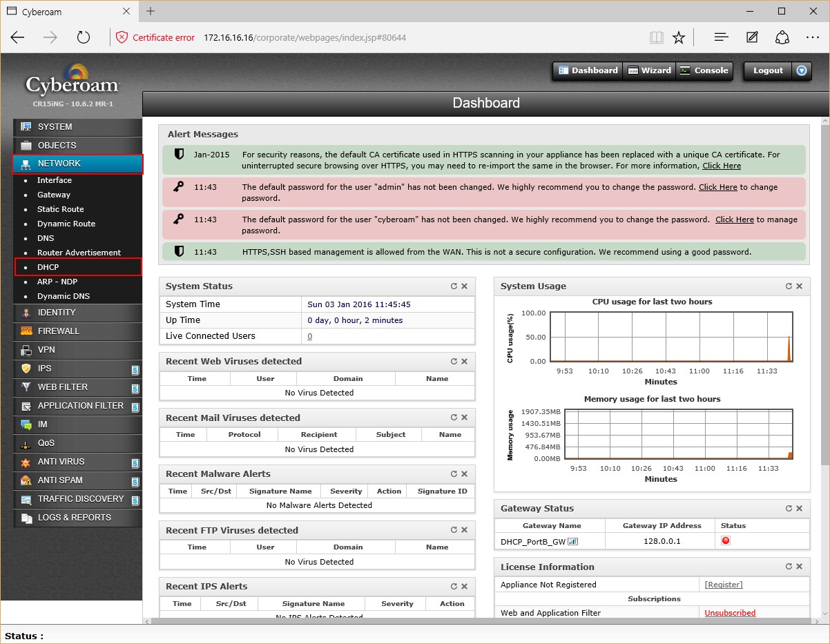Open the ANTI VIRUS menu

(x=77, y=462)
